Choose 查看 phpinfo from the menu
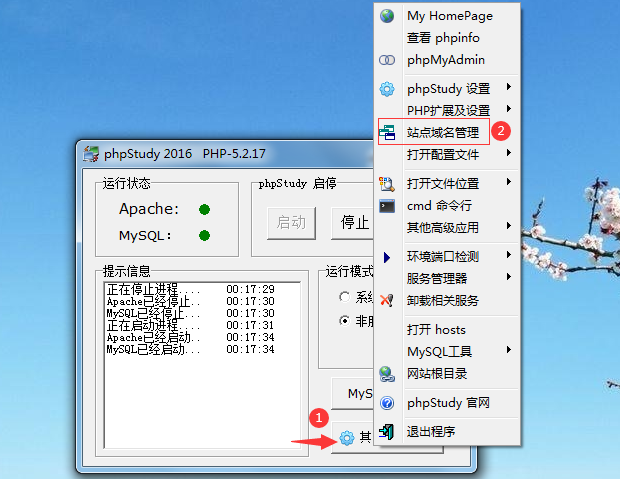This screenshot has height=479, width=620. [x=447, y=38]
